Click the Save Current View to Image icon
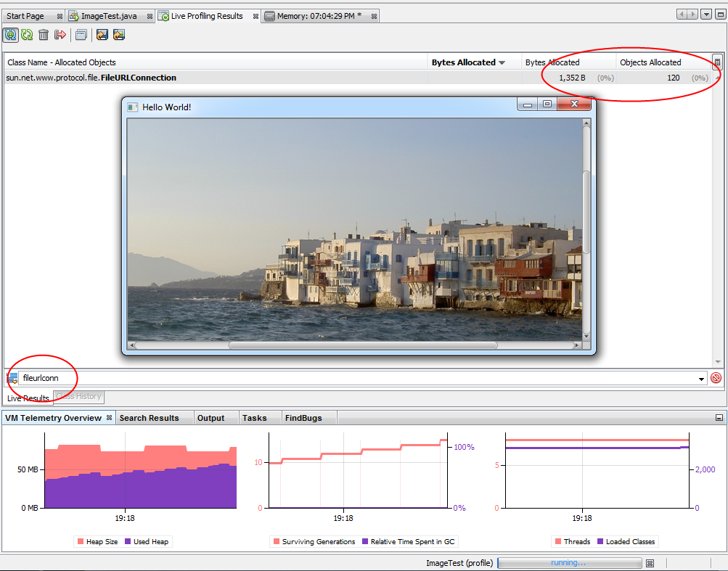The image size is (728, 571). tap(102, 35)
